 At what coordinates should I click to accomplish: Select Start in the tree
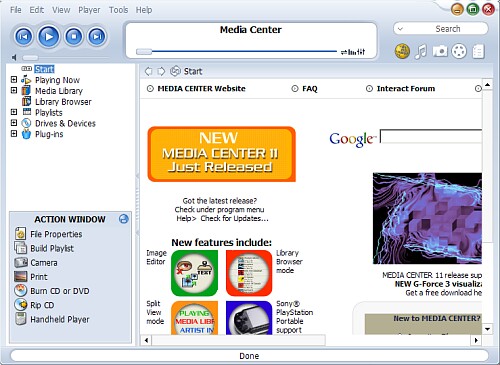pyautogui.click(x=44, y=69)
